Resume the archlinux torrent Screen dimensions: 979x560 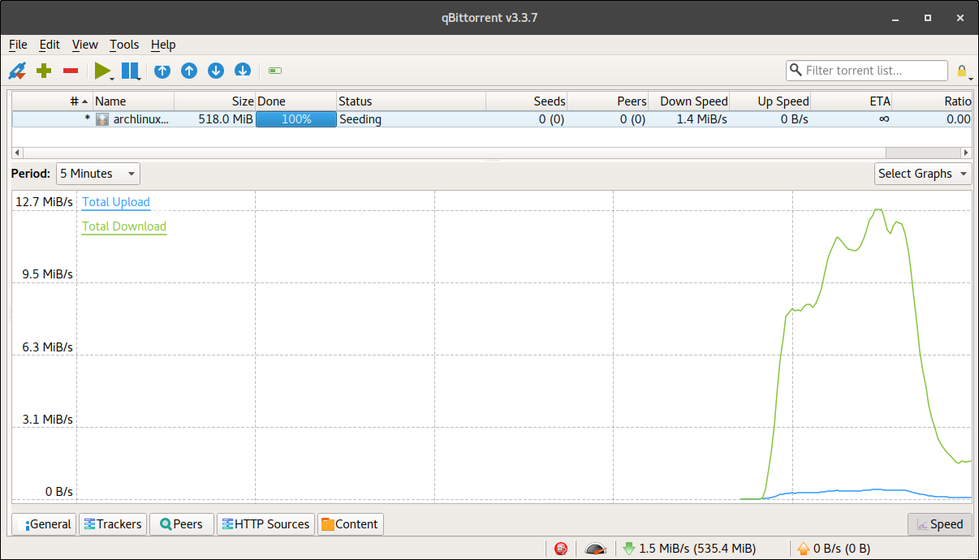click(x=101, y=71)
